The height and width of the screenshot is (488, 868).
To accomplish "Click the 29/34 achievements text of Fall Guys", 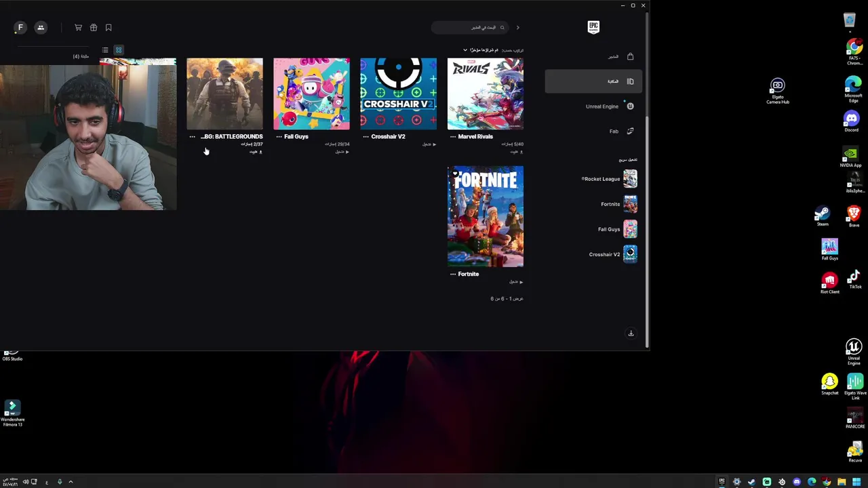I will click(x=338, y=144).
